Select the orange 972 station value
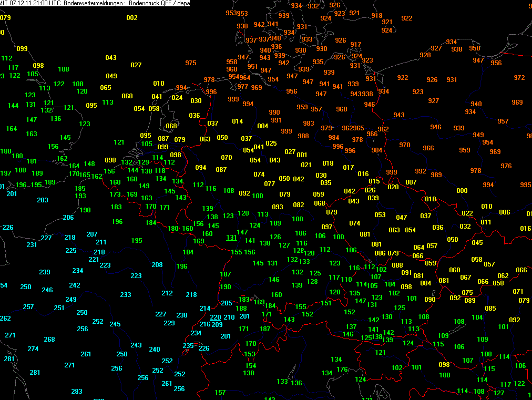This screenshot has height=400, width=532. click(519, 78)
